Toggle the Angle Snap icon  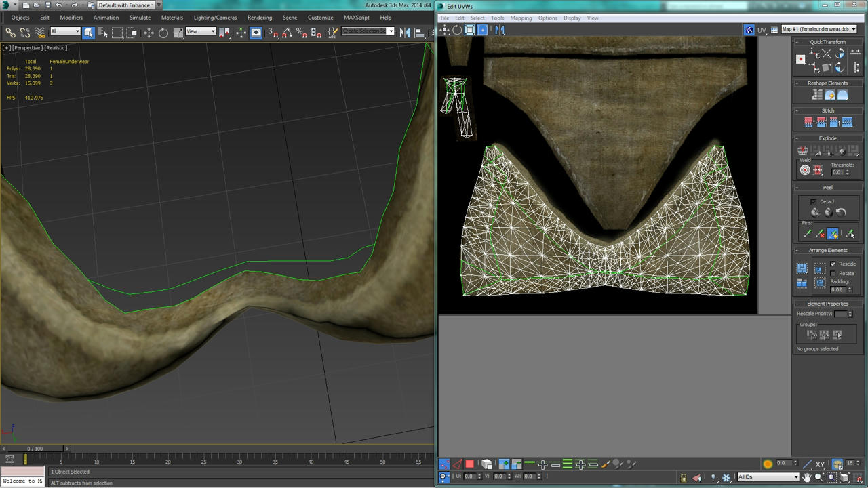pyautogui.click(x=288, y=32)
